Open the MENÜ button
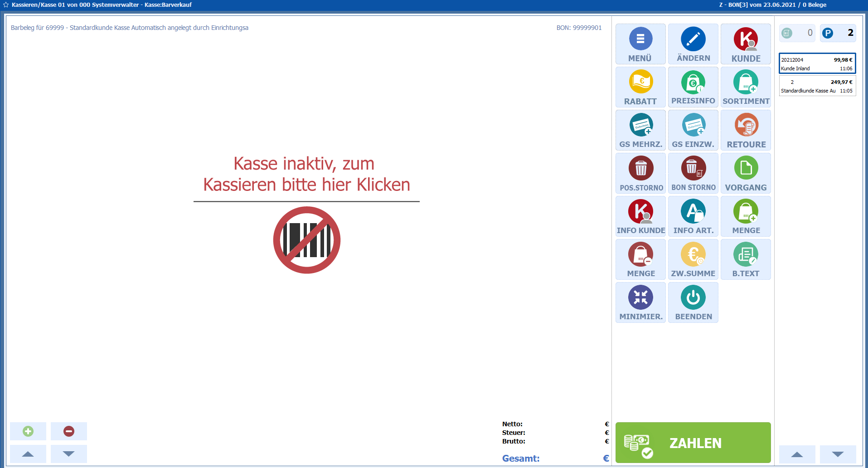 (x=640, y=44)
